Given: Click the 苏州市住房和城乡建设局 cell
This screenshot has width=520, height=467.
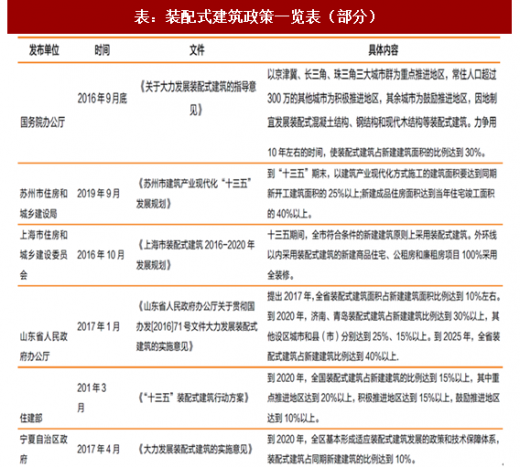Looking at the screenshot, I should (x=44, y=204).
